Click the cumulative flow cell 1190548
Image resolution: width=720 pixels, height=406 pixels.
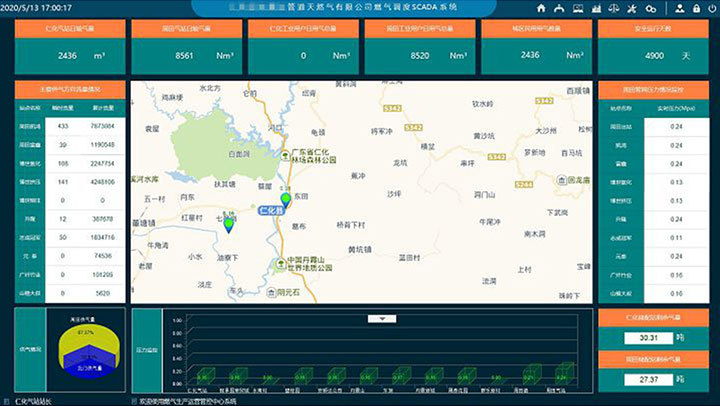[x=102, y=145]
